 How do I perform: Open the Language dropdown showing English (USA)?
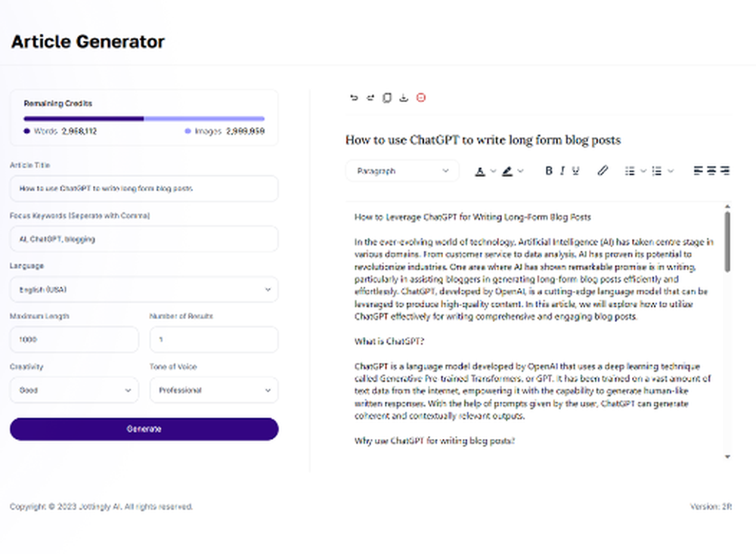pyautogui.click(x=144, y=289)
